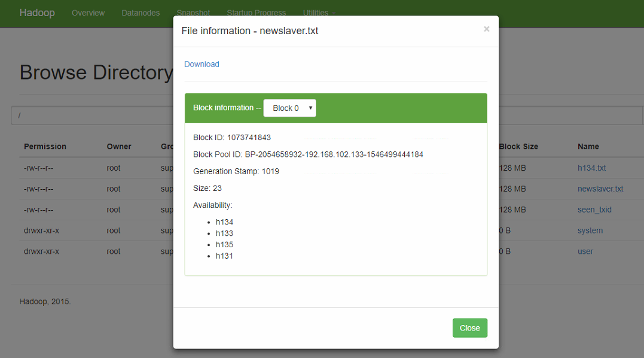The width and height of the screenshot is (644, 358).
Task: Click the h135 availability entry
Action: click(224, 245)
